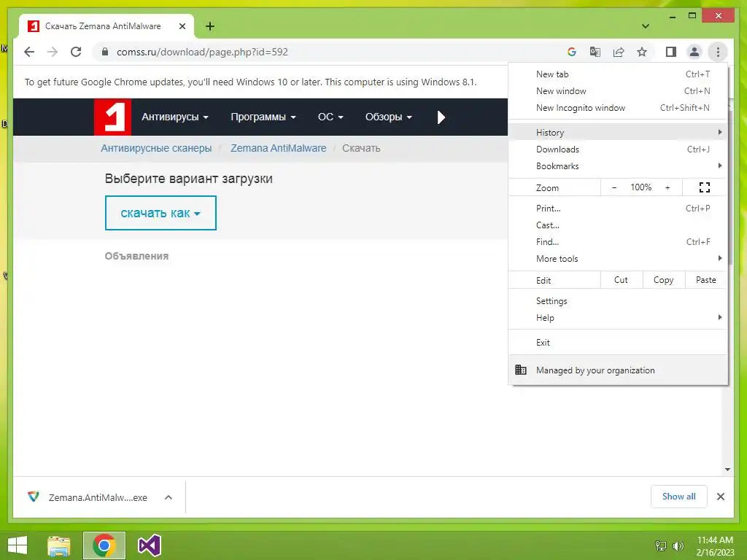View site info via the lock icon
Viewport: 747px width, 560px height.
(x=105, y=52)
